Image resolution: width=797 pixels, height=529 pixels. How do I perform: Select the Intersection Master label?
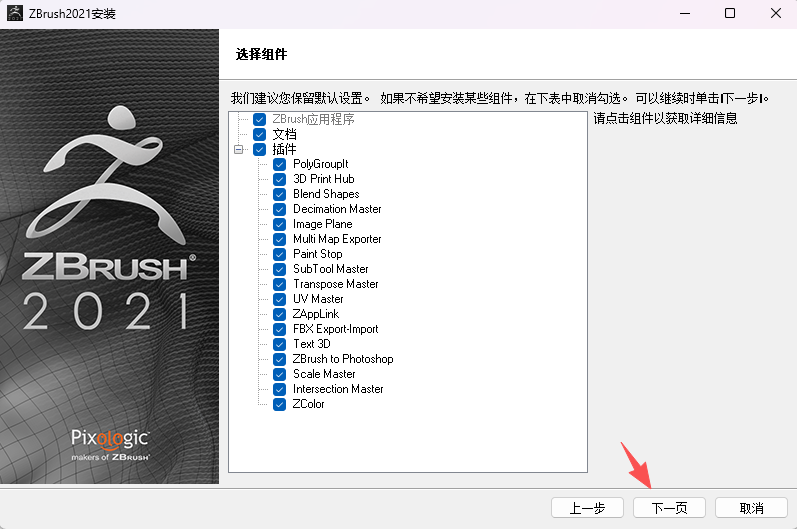(x=338, y=389)
